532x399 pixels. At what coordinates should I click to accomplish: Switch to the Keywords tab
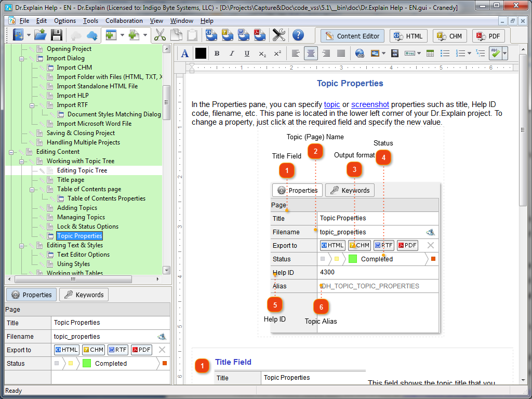click(84, 295)
